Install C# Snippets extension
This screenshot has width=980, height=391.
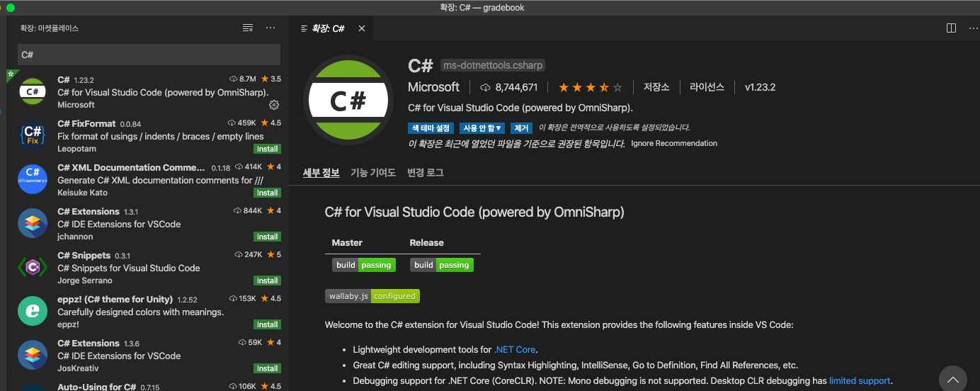pyautogui.click(x=267, y=280)
